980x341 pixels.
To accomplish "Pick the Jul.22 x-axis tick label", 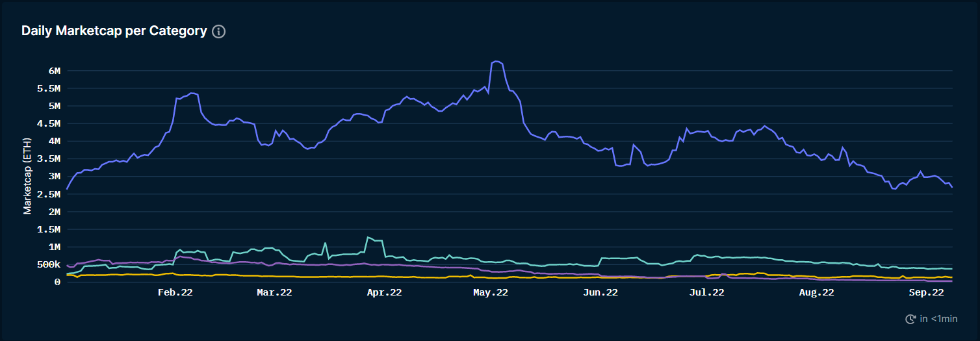I will coord(706,293).
